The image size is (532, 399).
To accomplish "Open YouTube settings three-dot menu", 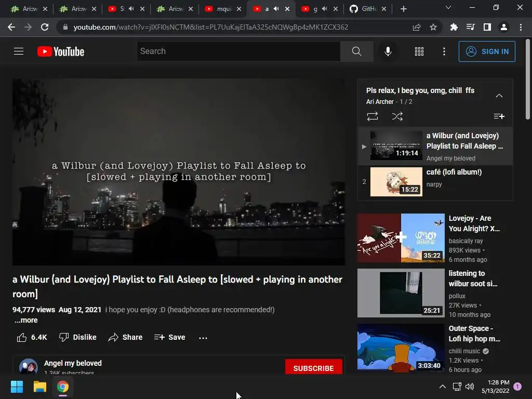I will (x=444, y=51).
